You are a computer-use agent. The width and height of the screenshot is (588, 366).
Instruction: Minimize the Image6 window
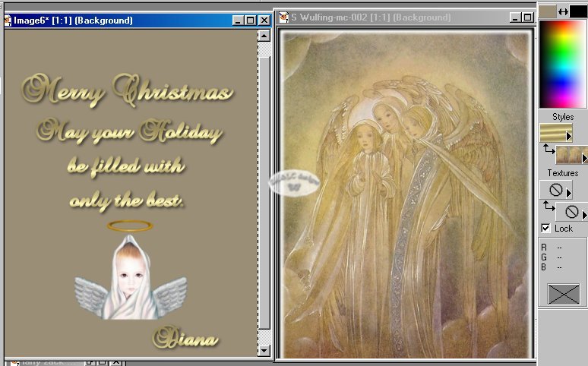coord(238,21)
